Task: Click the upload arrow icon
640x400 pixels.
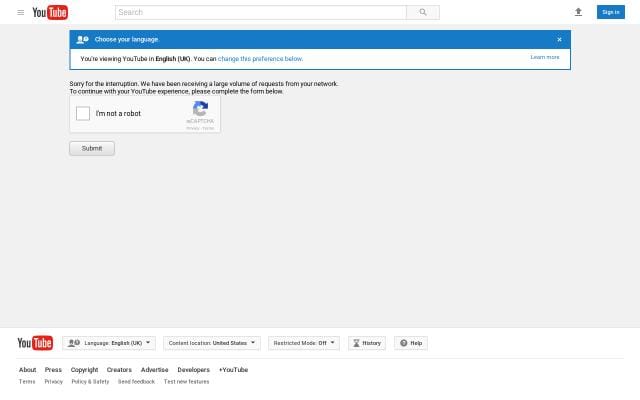Action: point(578,12)
